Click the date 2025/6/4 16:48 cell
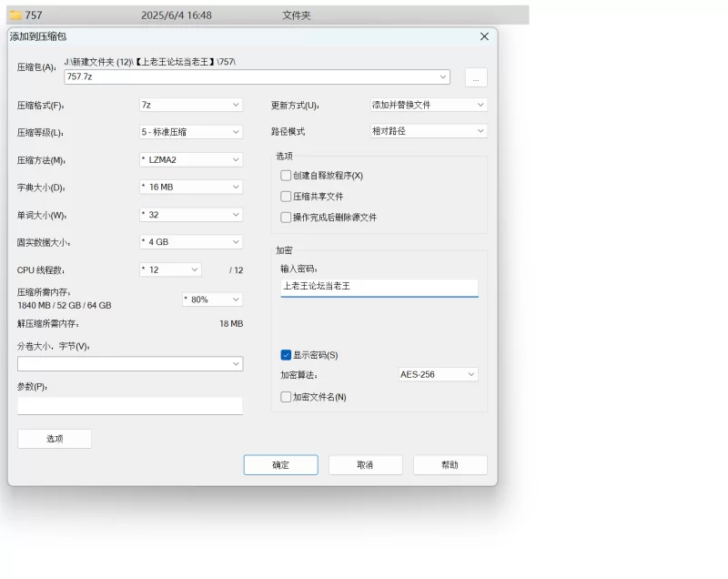The height and width of the screenshot is (579, 728). click(177, 15)
